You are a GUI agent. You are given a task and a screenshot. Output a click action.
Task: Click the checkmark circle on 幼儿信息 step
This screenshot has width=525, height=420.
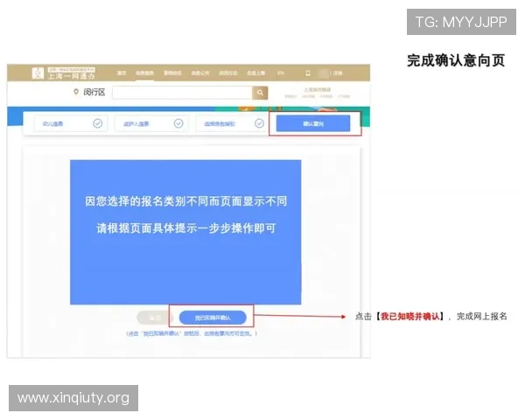pyautogui.click(x=98, y=123)
